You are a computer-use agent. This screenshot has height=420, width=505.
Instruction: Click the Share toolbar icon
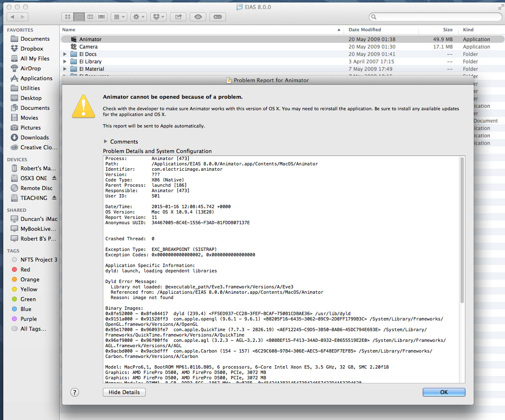178,16
